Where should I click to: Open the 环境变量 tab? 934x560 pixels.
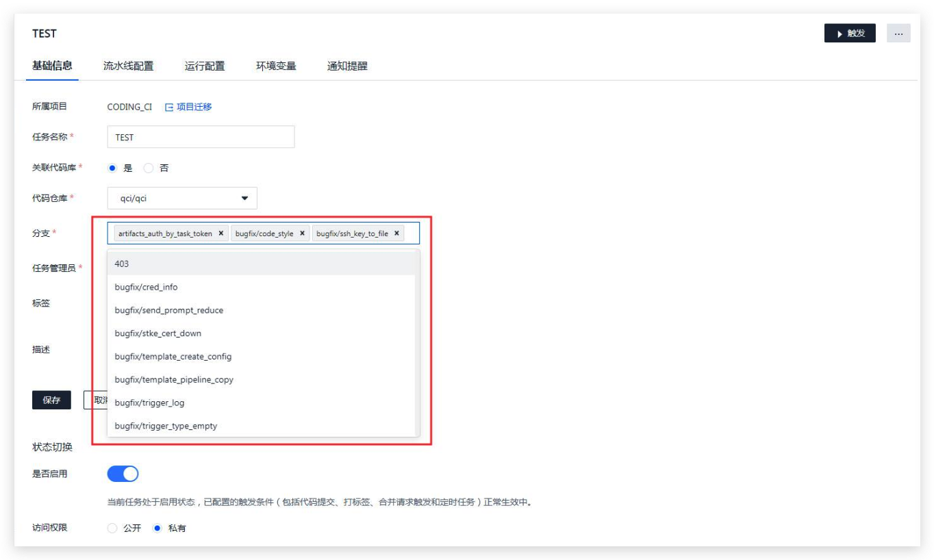tap(276, 66)
